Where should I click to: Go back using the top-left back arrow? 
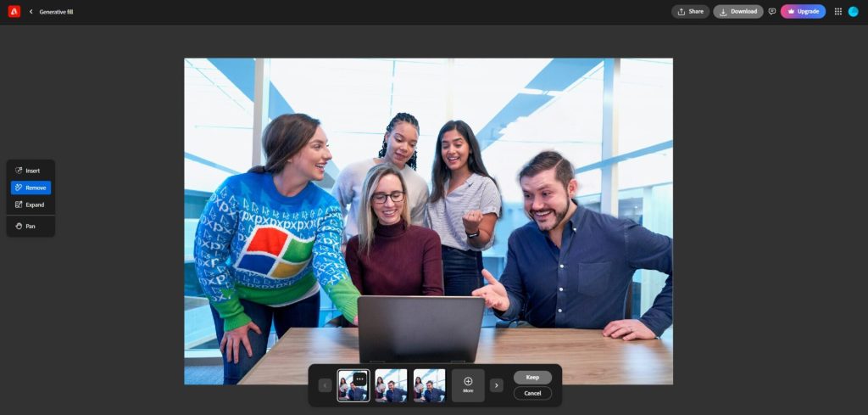(x=31, y=12)
